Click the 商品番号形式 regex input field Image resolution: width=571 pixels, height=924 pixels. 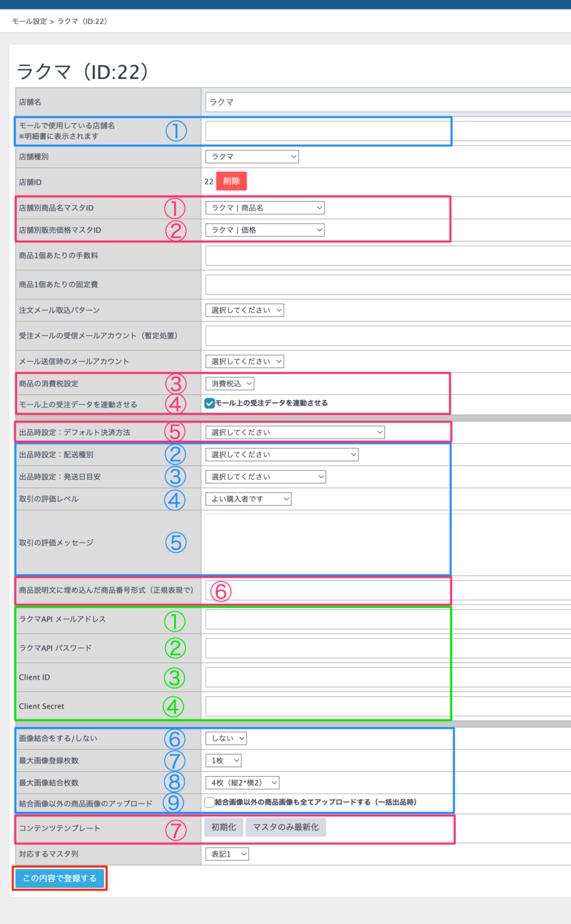pos(388,591)
